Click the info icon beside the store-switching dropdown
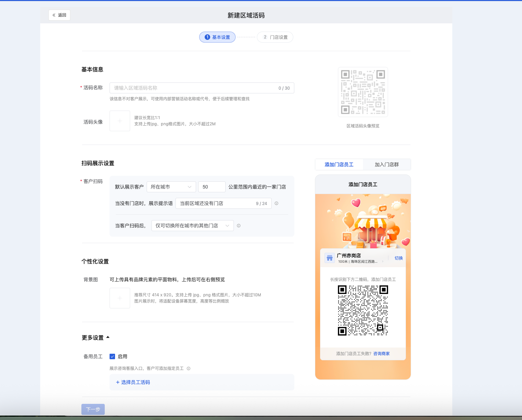 (x=239, y=226)
